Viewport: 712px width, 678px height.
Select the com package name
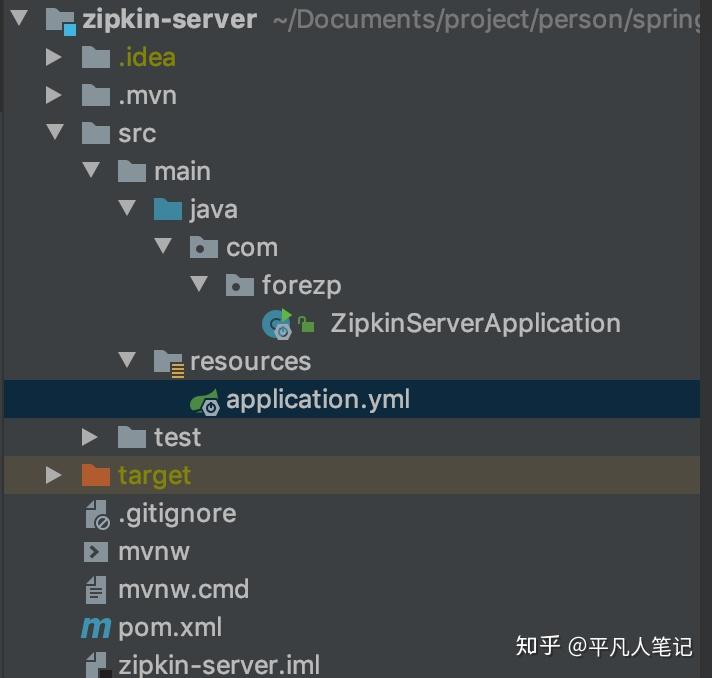[251, 248]
